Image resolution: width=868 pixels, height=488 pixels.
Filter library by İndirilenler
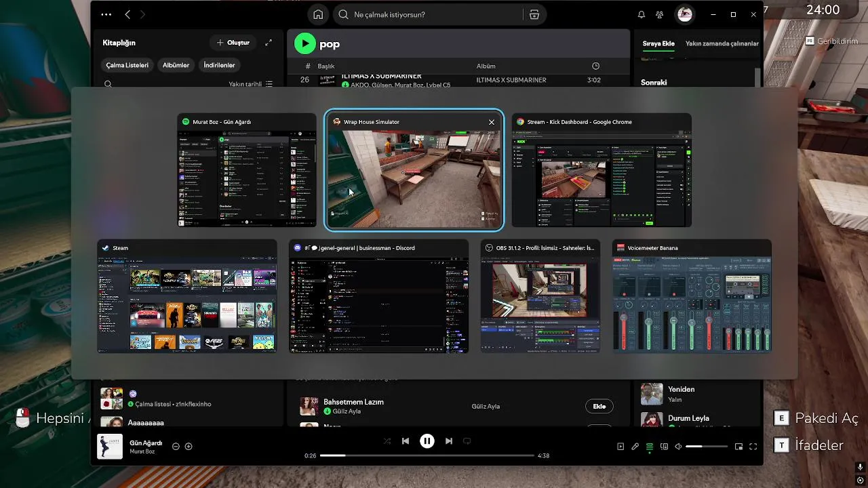point(219,65)
